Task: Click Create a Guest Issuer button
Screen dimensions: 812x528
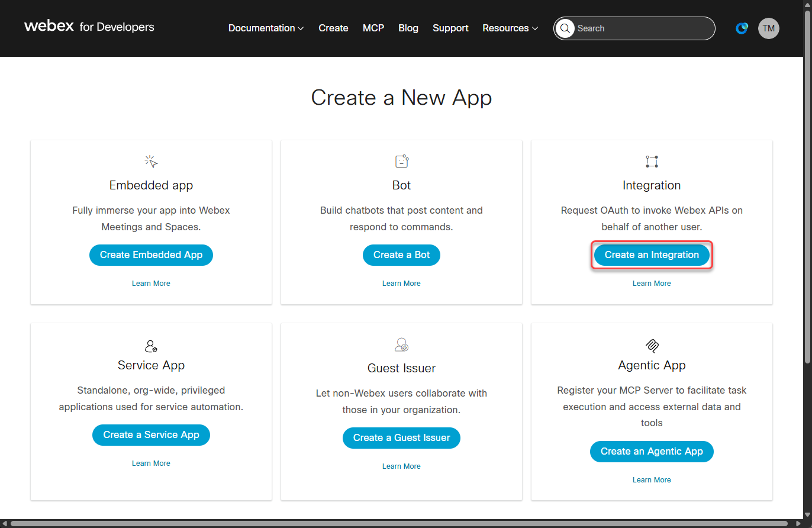Action: [401, 437]
